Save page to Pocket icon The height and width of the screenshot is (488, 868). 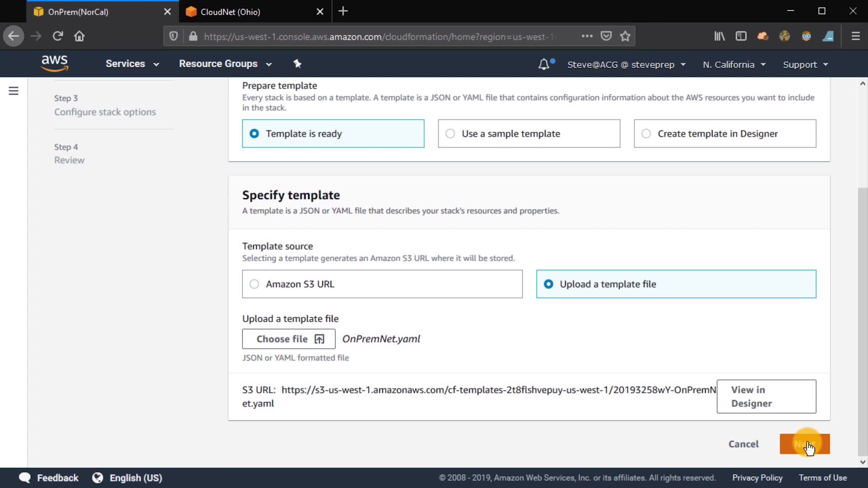coord(606,36)
